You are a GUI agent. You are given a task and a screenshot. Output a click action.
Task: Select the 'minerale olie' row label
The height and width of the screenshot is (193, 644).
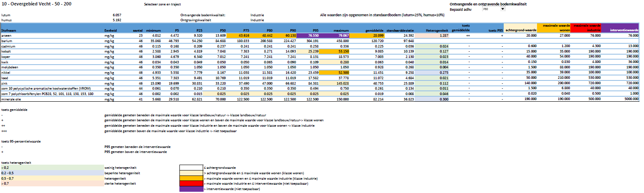click(12, 100)
